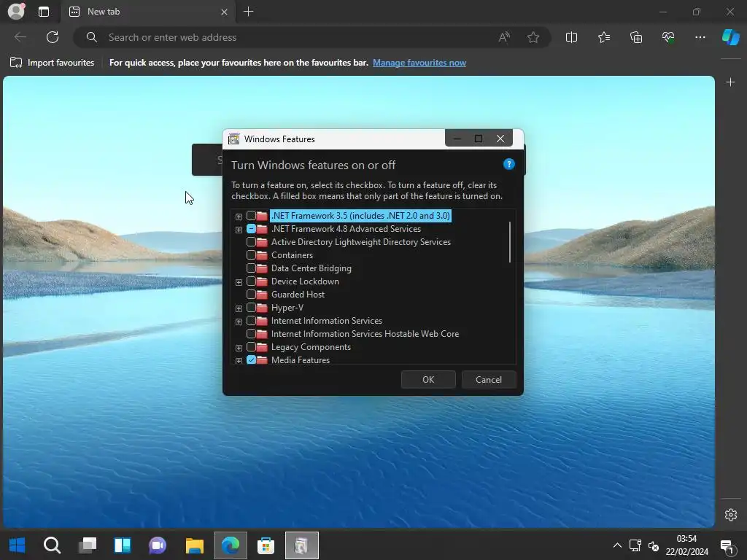This screenshot has width=747, height=560.
Task: Click the taskbar clock 03:54
Action: coord(686,539)
